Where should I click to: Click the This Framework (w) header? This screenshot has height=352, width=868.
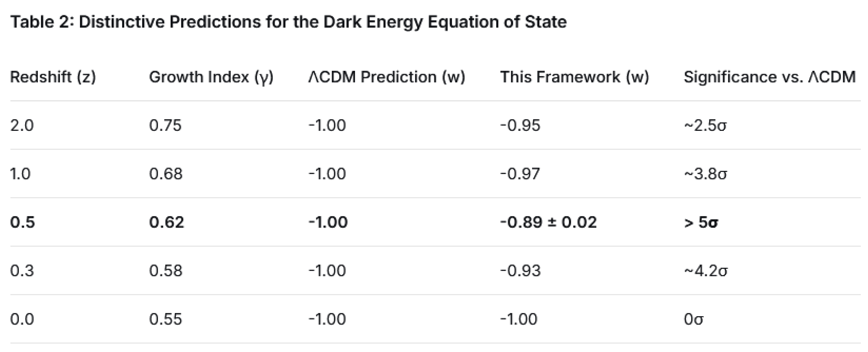574,77
